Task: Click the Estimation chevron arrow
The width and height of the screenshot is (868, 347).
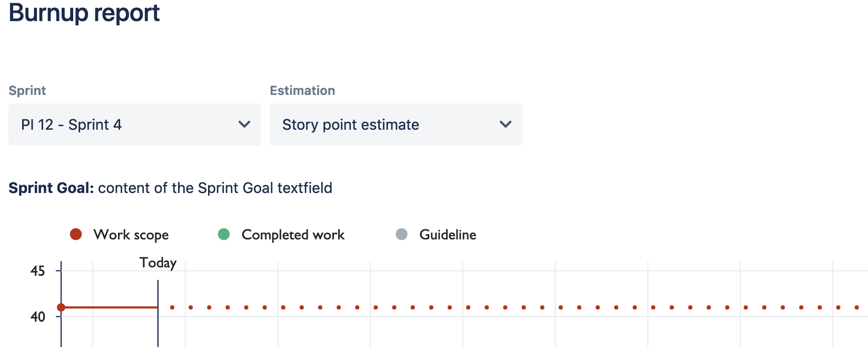Action: click(505, 124)
